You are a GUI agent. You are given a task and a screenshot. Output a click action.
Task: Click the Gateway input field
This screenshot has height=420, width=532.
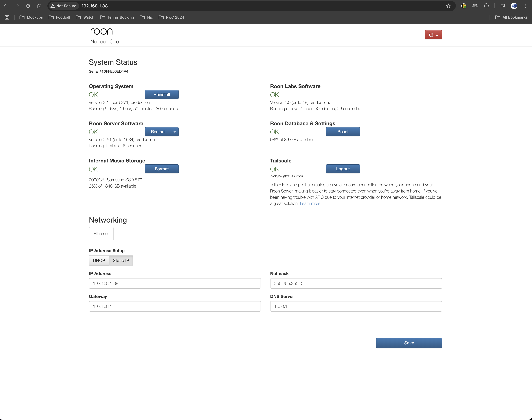point(175,306)
